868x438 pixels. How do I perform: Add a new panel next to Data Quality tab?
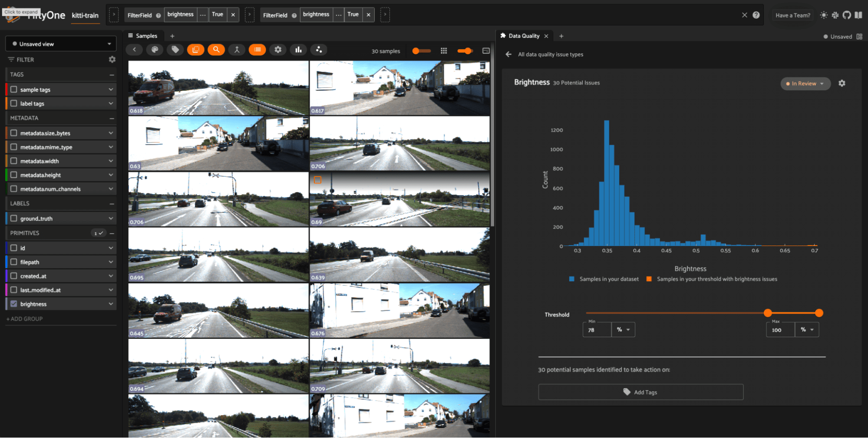pos(561,36)
